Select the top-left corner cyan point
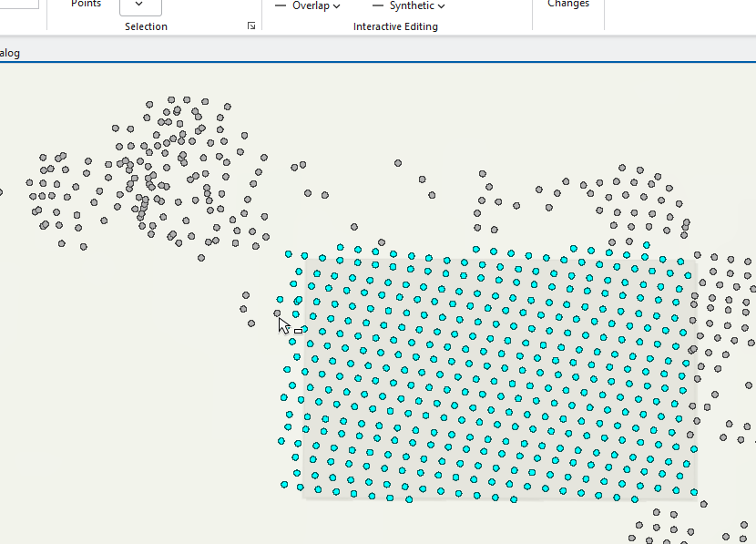Image resolution: width=756 pixels, height=544 pixels. (x=289, y=254)
